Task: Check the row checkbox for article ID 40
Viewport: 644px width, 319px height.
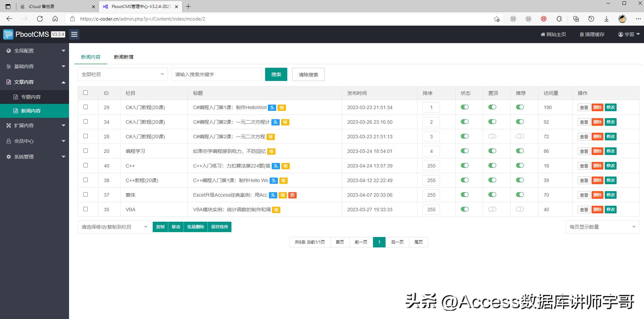Action: 85,165
